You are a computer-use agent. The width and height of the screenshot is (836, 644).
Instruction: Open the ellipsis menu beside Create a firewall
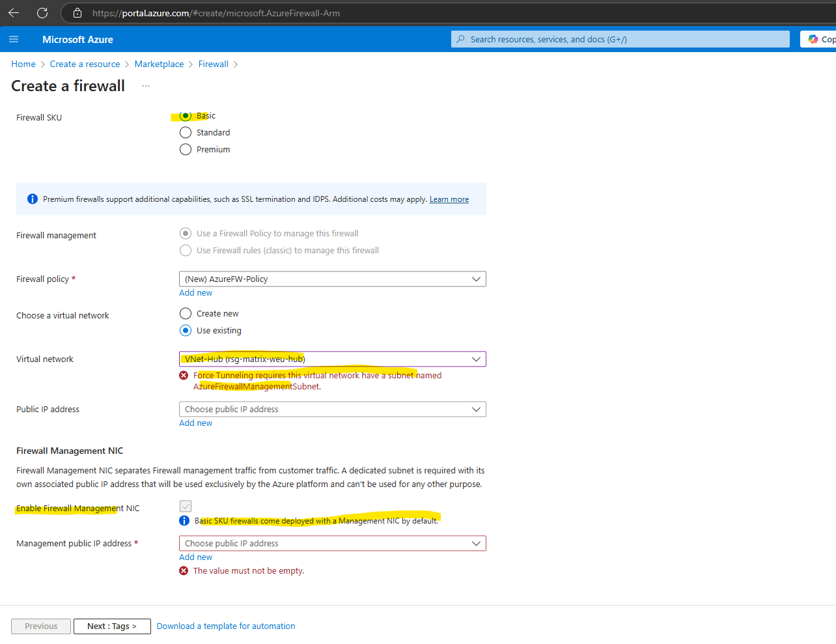tap(146, 86)
